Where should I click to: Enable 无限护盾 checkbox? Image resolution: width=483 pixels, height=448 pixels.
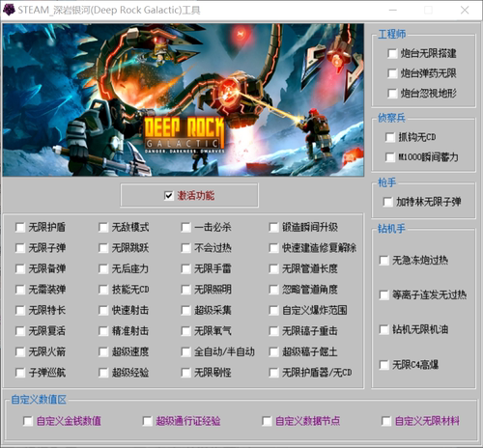click(x=20, y=228)
